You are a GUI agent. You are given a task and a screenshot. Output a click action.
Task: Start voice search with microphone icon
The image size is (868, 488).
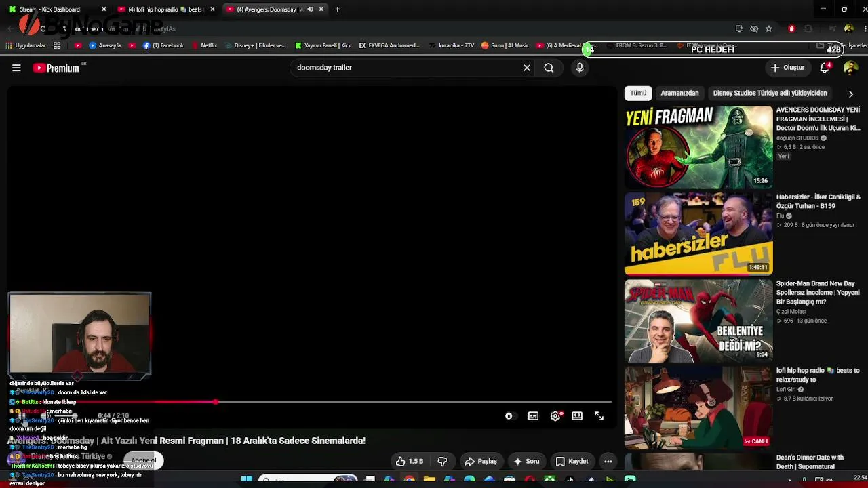click(x=580, y=68)
